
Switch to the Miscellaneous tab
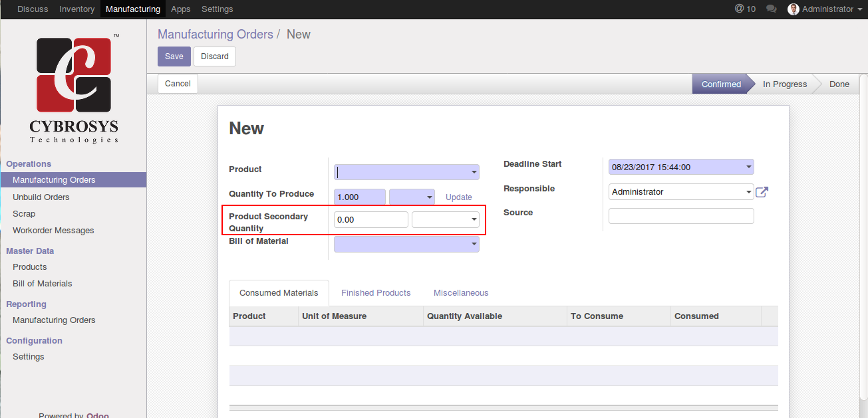tap(461, 293)
